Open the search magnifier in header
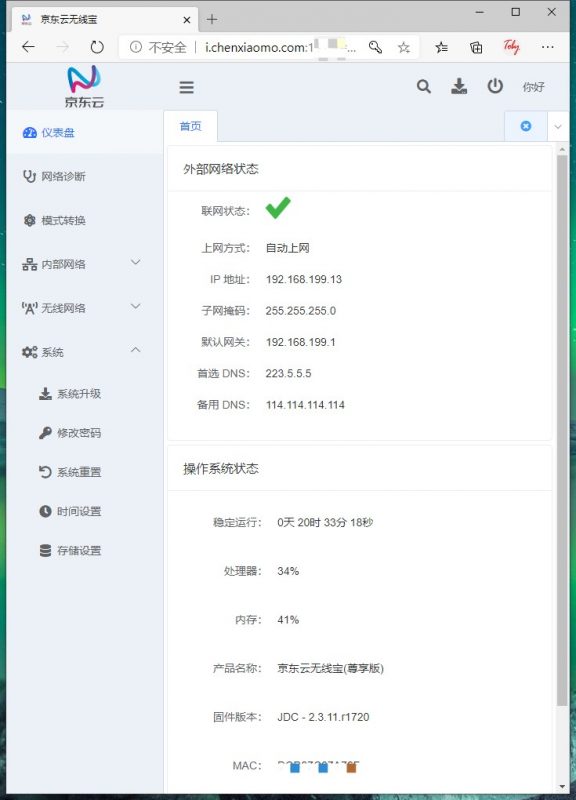This screenshot has height=800, width=576. pyautogui.click(x=423, y=87)
